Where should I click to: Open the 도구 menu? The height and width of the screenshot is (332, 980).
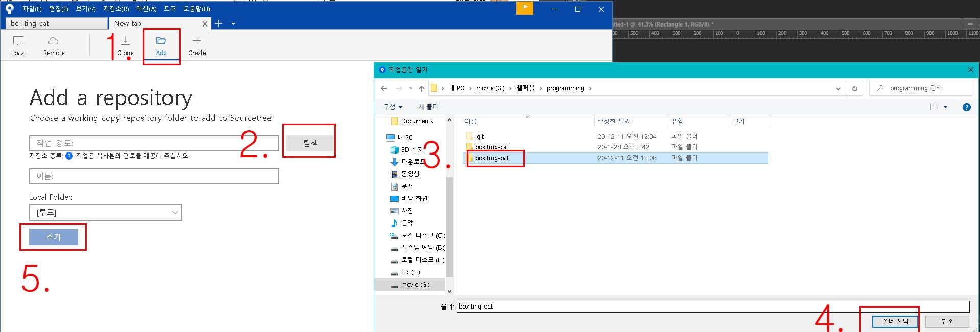(170, 9)
